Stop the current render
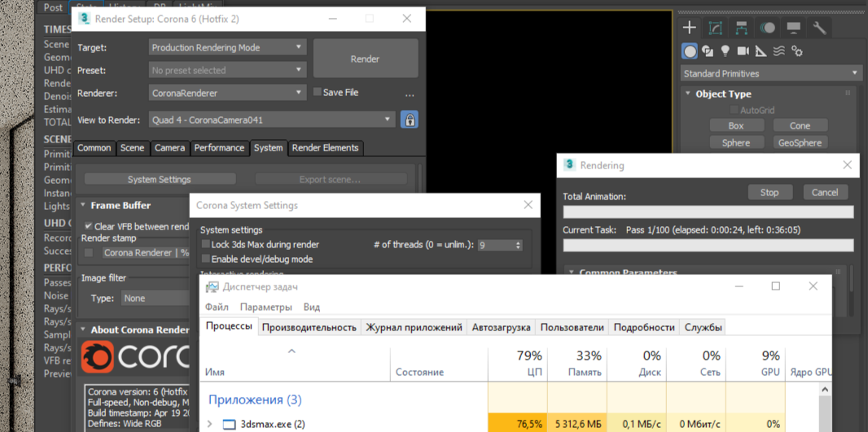 point(769,193)
